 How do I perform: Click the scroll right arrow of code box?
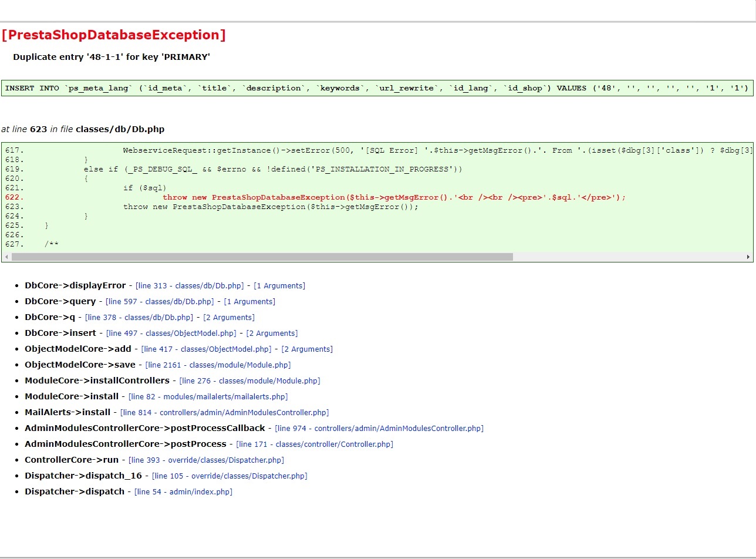(x=748, y=257)
